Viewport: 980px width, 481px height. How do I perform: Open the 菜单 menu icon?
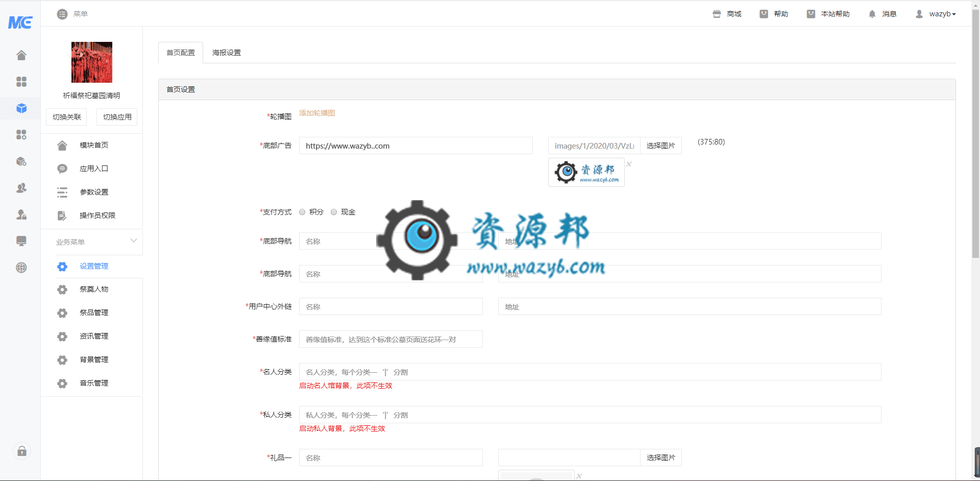(62, 14)
